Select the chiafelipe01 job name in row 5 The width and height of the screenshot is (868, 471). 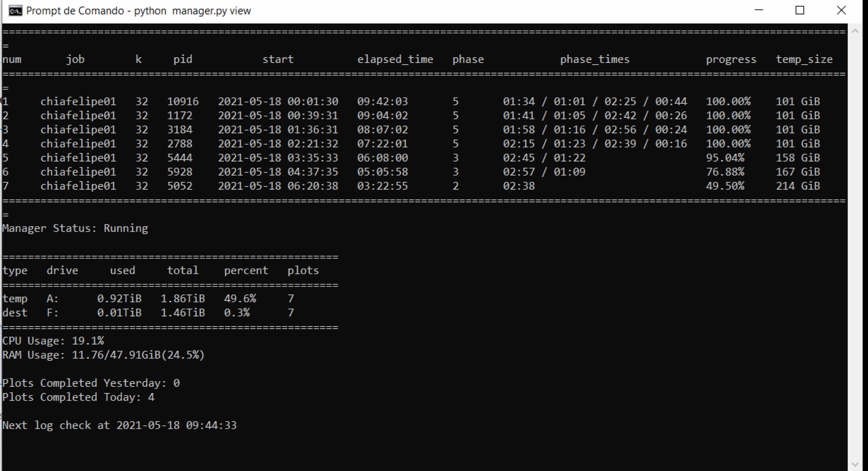tap(79, 158)
